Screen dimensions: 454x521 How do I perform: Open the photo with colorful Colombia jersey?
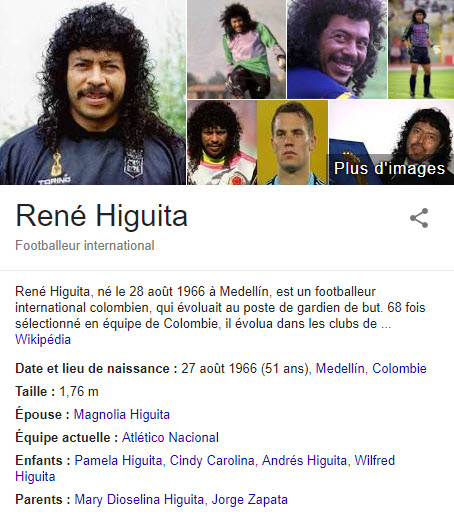[222, 142]
